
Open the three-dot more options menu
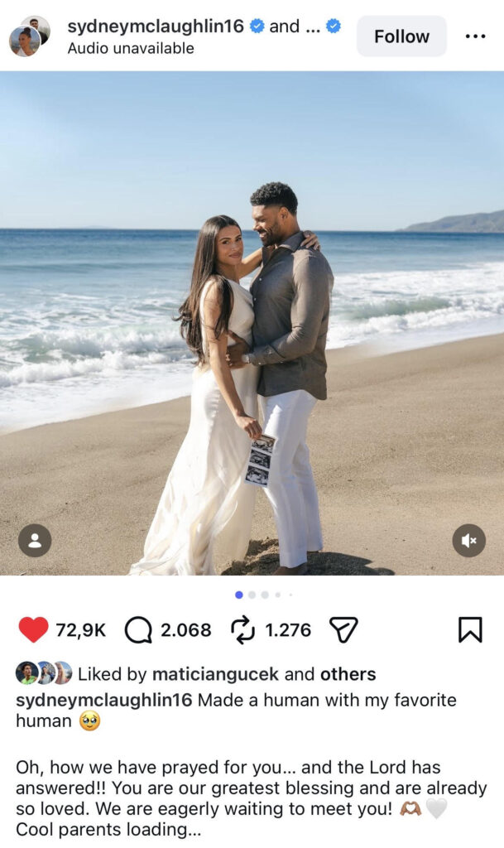click(x=475, y=36)
